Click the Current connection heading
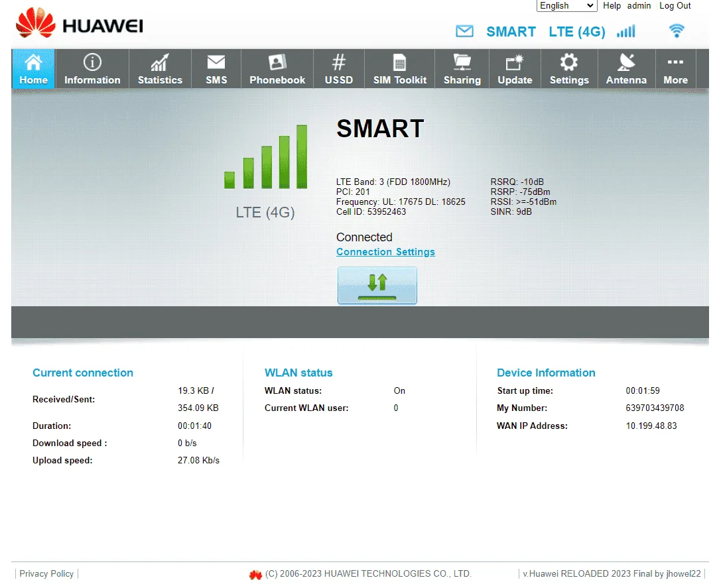717x588 pixels. (x=83, y=373)
